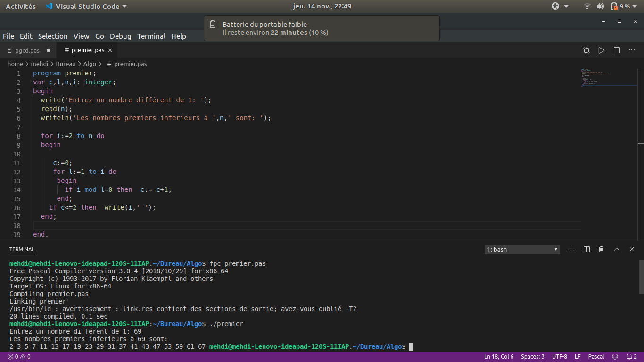Image resolution: width=644 pixels, height=362 pixels.
Task: Click 'Pascal' language mode selector
Action: tap(596, 357)
